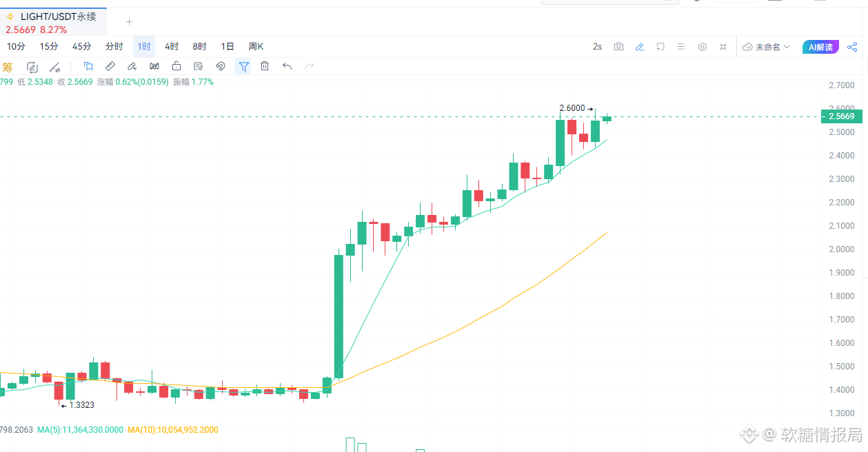868x452 pixels.
Task: Open chart settings via the gear icon
Action: tap(703, 47)
